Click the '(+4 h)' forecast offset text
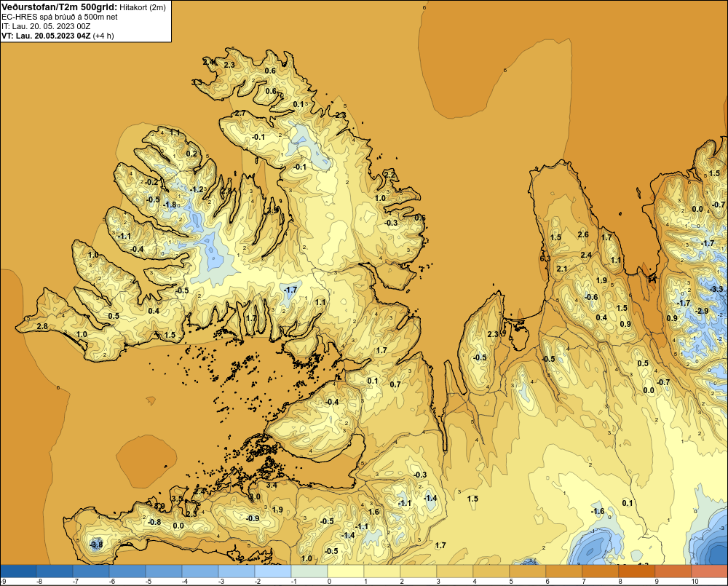 pos(103,36)
